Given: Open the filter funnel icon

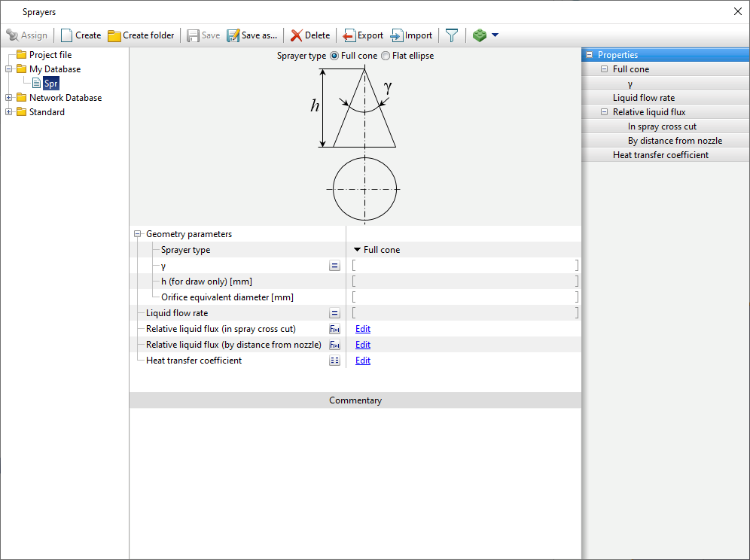Looking at the screenshot, I should tap(451, 35).
